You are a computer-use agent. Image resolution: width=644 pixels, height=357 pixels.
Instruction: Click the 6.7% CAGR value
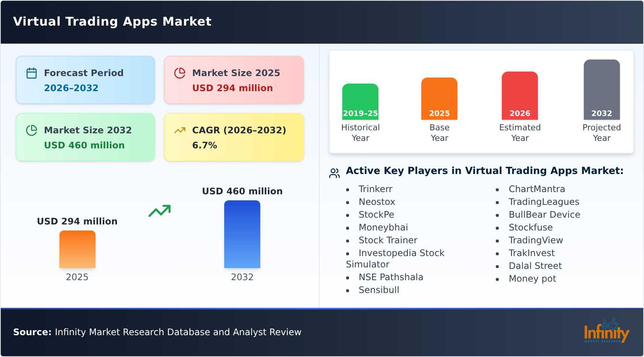205,145
